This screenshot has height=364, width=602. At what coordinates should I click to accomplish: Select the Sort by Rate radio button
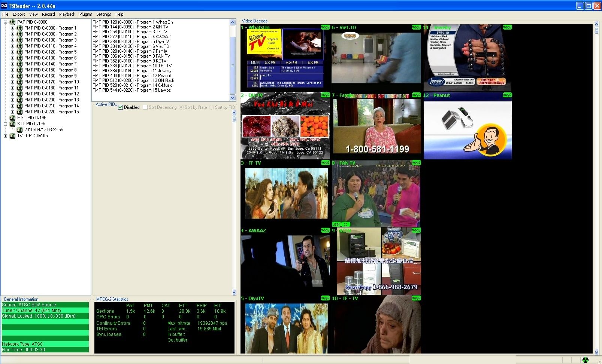click(x=181, y=107)
